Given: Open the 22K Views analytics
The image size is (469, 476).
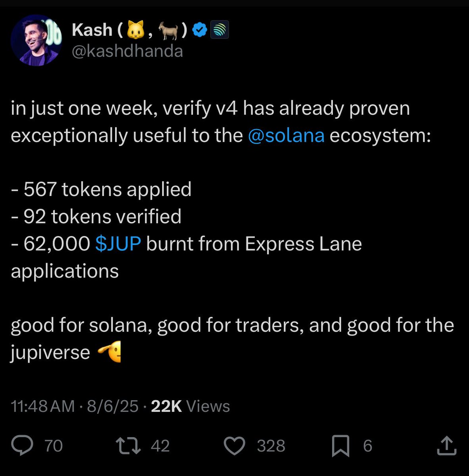Looking at the screenshot, I should click(190, 406).
